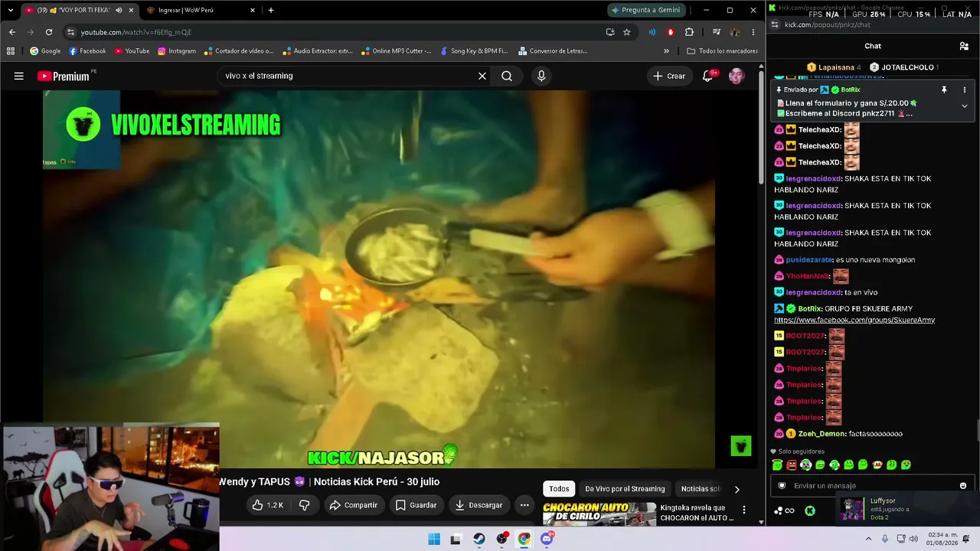Image resolution: width=980 pixels, height=551 pixels.
Task: Mute the audio-playing YouTube tab
Action: (x=119, y=10)
